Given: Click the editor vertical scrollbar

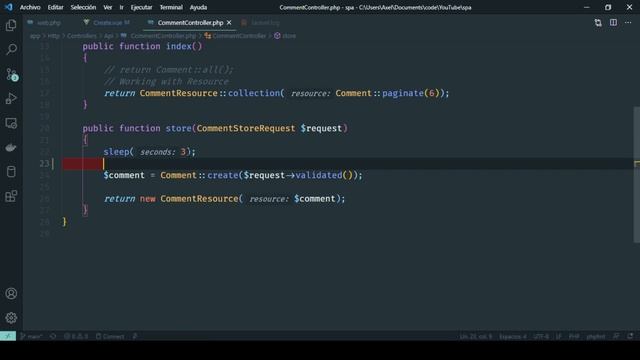Looking at the screenshot, I should [x=637, y=175].
